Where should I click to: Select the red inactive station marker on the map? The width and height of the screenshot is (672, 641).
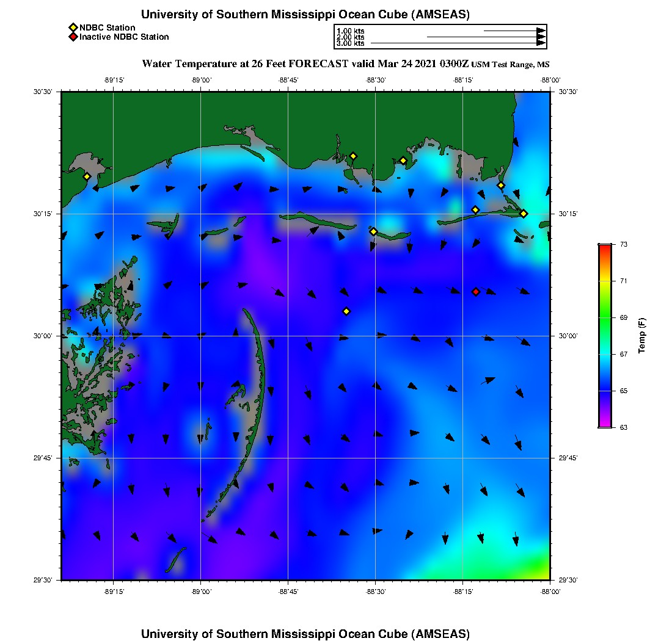click(x=476, y=292)
